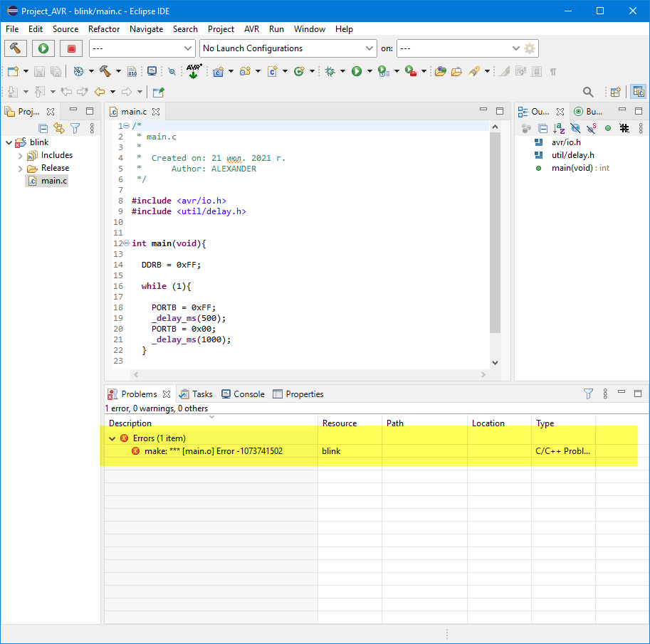Toggle alphabetical sort in Outline view
The image size is (650, 644).
click(x=559, y=129)
